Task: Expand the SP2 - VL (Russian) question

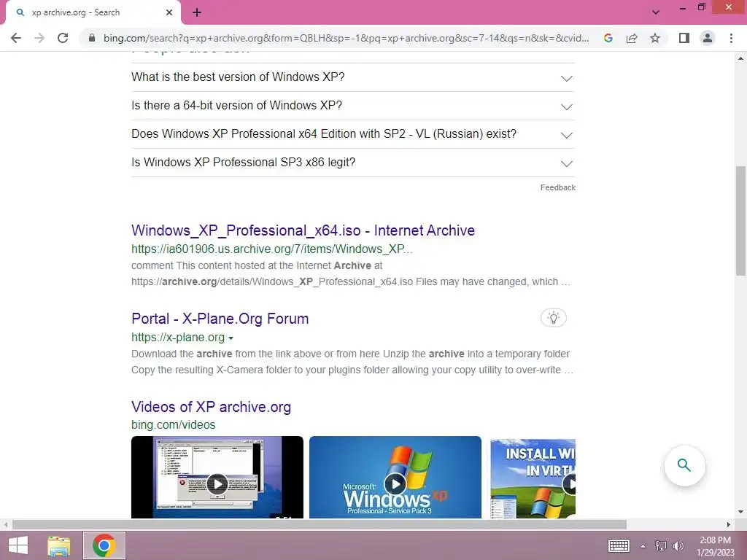Action: (x=353, y=134)
